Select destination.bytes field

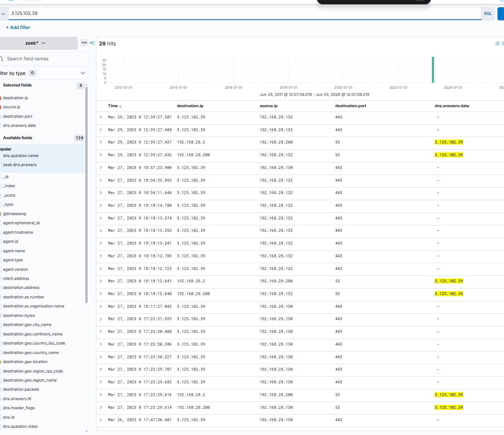(19, 315)
